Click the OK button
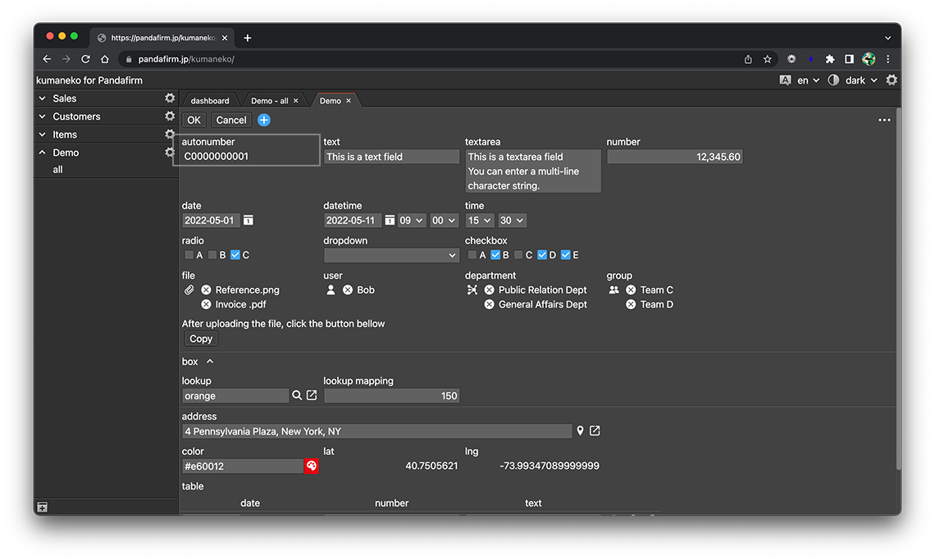The image size is (935, 560). pyautogui.click(x=194, y=121)
